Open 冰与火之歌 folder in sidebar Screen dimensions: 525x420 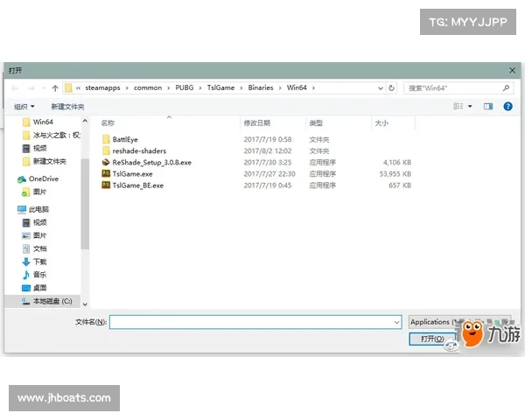(x=52, y=135)
